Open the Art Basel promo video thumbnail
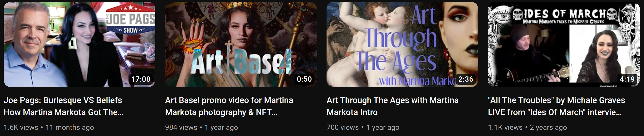The width and height of the screenshot is (644, 136). 241,44
